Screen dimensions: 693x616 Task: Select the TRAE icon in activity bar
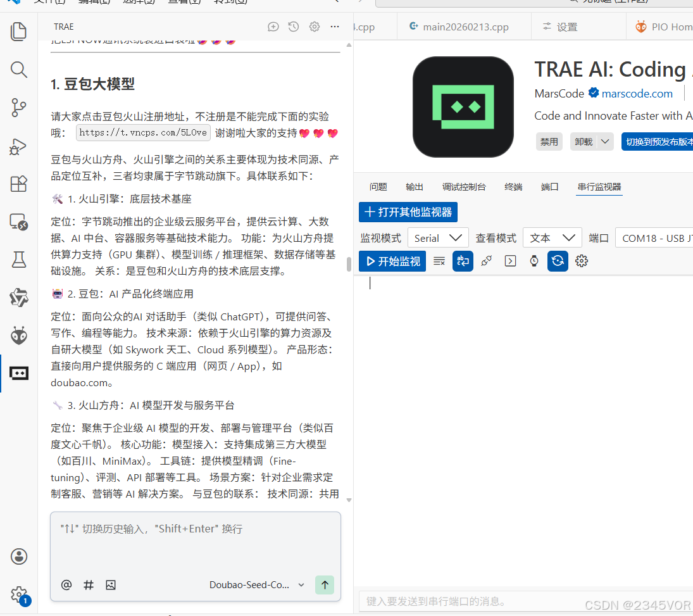[x=18, y=374]
